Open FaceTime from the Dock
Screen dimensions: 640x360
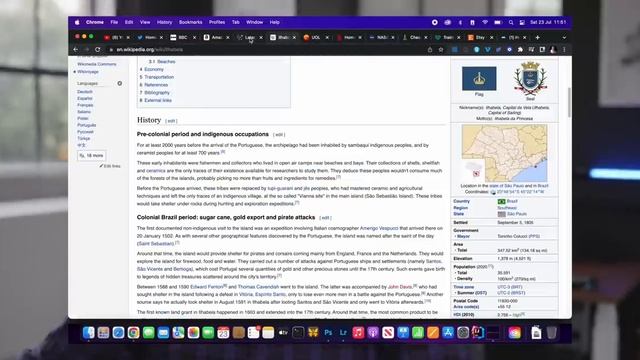208,333
